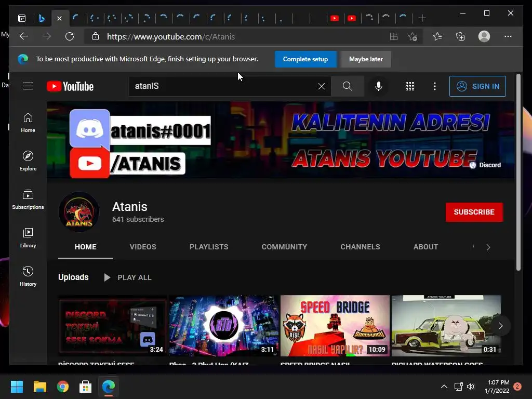The image size is (532, 399).
Task: Click Edge icon on taskbar
Action: coord(109,387)
